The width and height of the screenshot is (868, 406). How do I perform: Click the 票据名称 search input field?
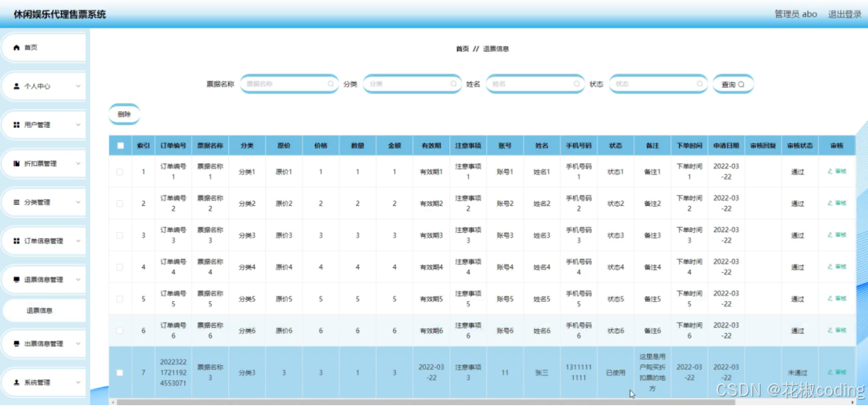click(289, 84)
